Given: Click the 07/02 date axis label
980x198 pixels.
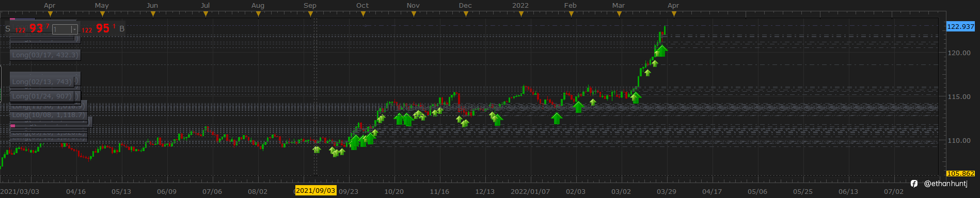Looking at the screenshot, I should coord(894,191).
